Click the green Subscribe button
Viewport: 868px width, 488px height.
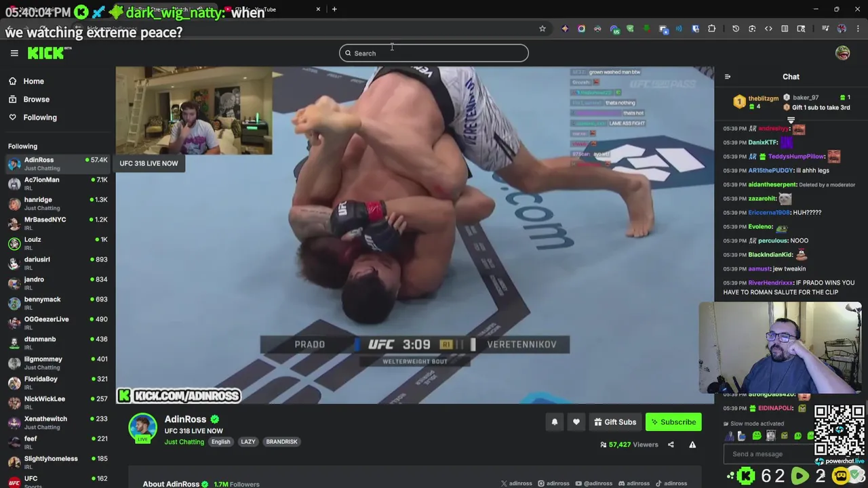point(673,422)
